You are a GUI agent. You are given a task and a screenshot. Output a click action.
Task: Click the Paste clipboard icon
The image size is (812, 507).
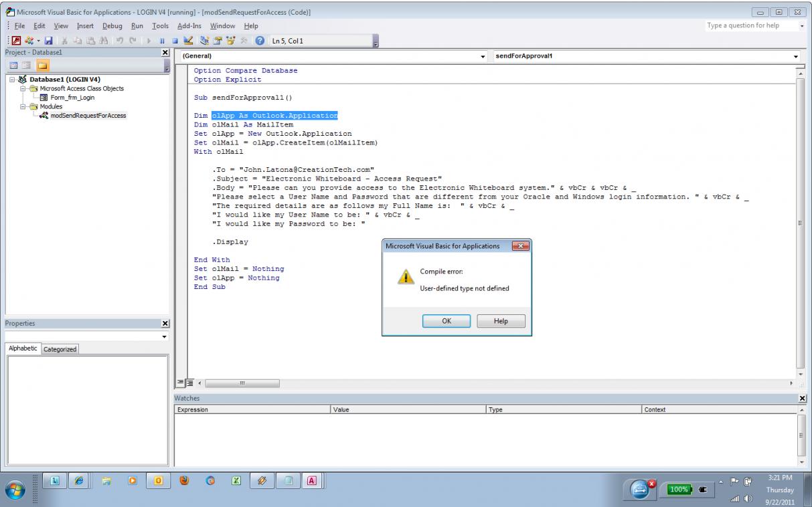pyautogui.click(x=90, y=41)
